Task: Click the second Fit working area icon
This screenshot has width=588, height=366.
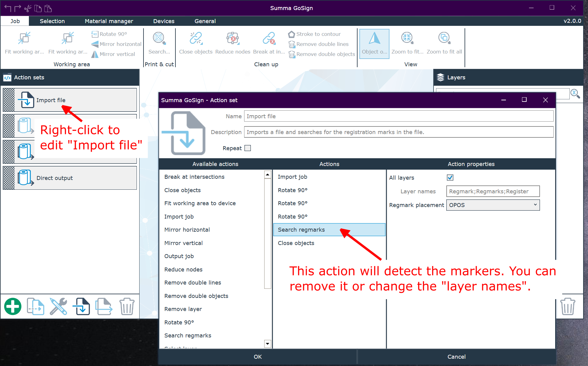Action: point(68,39)
